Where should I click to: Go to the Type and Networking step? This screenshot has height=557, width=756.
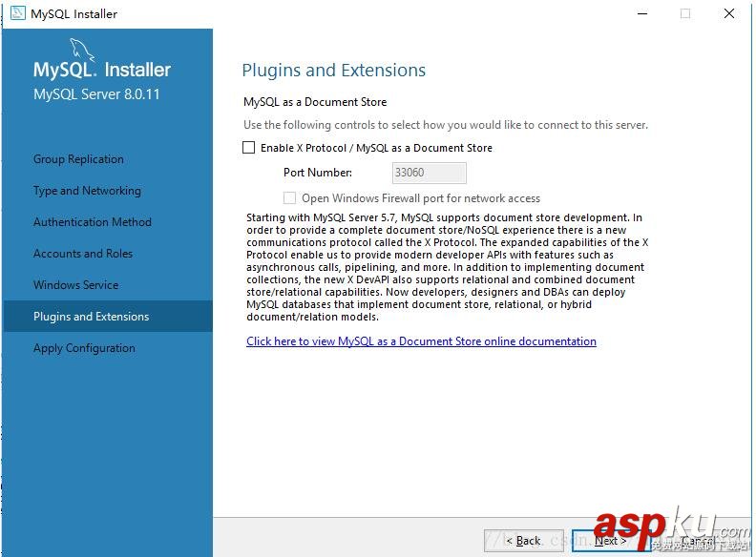coord(87,191)
